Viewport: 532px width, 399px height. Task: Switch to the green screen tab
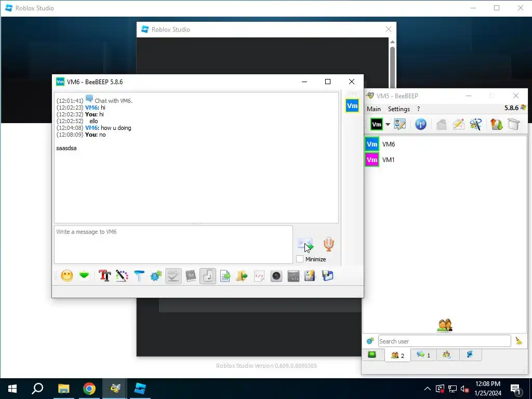372,355
